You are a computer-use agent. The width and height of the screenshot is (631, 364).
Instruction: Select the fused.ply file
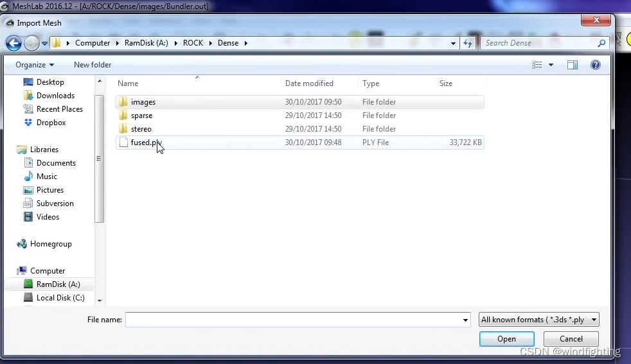pyautogui.click(x=300, y=143)
